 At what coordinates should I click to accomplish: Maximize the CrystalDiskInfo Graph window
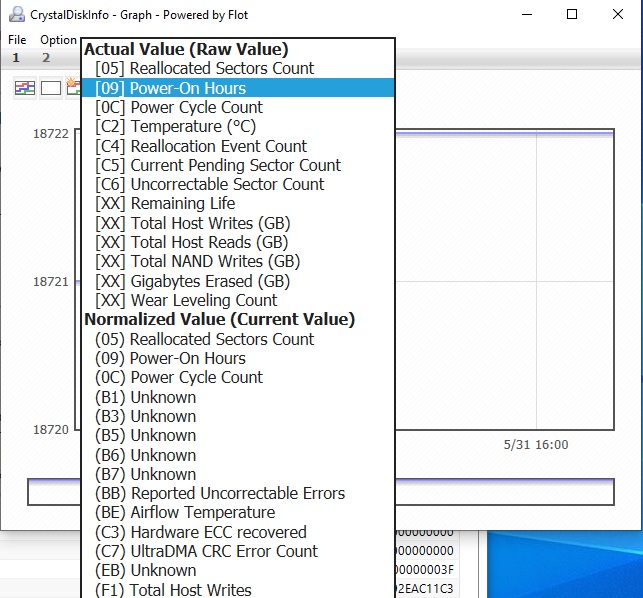tap(572, 14)
